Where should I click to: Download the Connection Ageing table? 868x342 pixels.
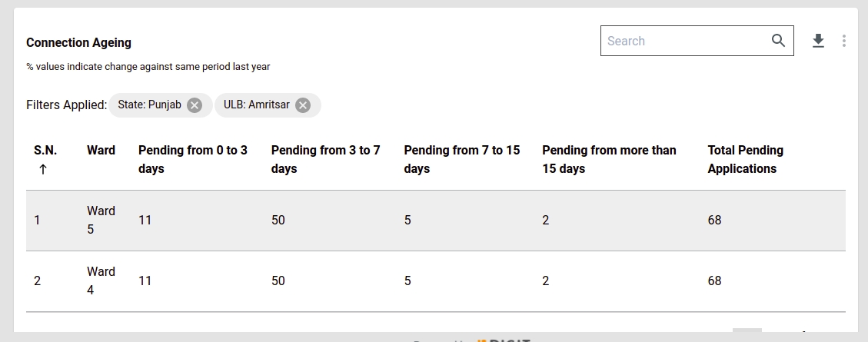(818, 41)
